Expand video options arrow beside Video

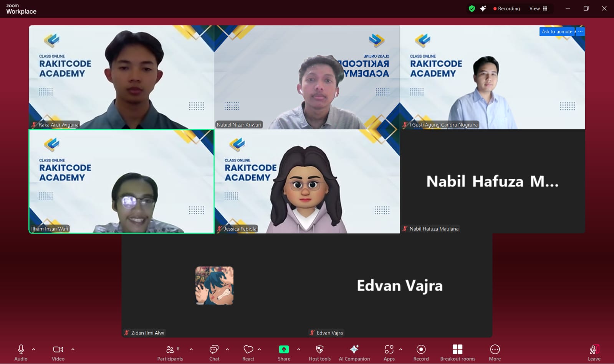pos(73,349)
